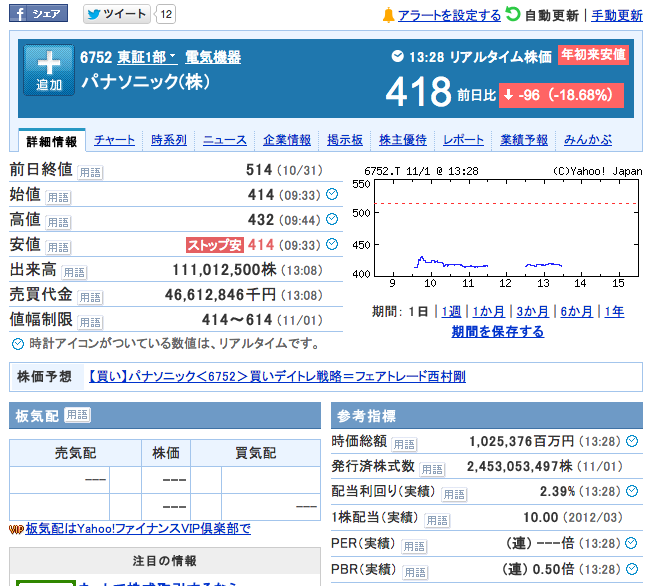The height and width of the screenshot is (586, 649).
Task: Open the 掲示板 tab
Action: pos(345,140)
